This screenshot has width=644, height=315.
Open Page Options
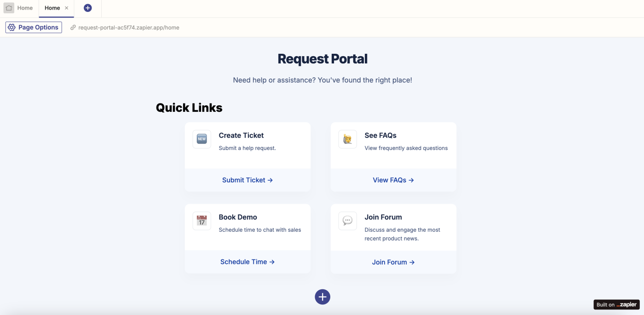click(x=34, y=27)
